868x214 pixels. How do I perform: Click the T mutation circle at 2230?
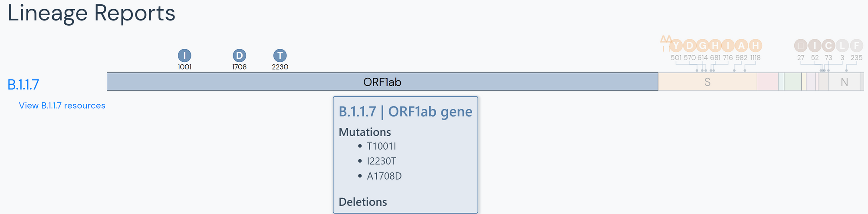[x=280, y=55]
